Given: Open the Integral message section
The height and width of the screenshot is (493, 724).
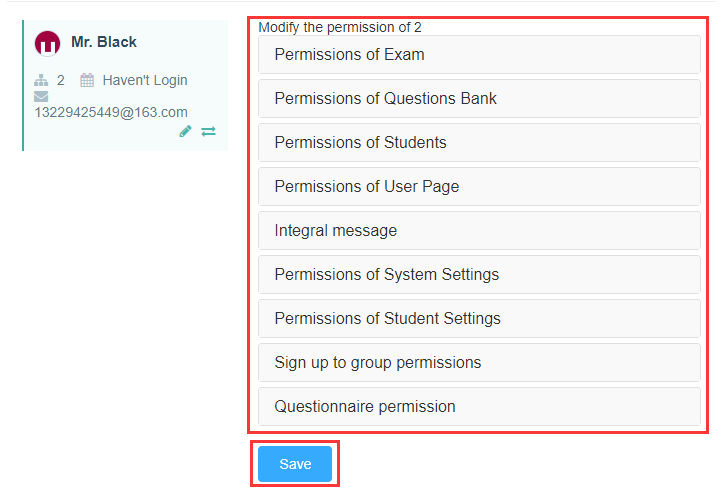Looking at the screenshot, I should coord(479,230).
